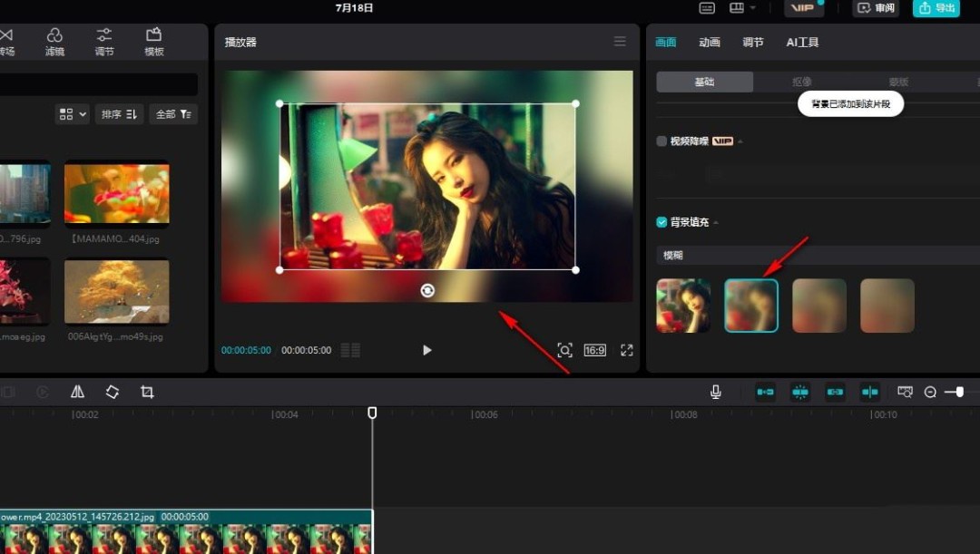
Task: Open the 模板 templates panel
Action: click(x=153, y=42)
